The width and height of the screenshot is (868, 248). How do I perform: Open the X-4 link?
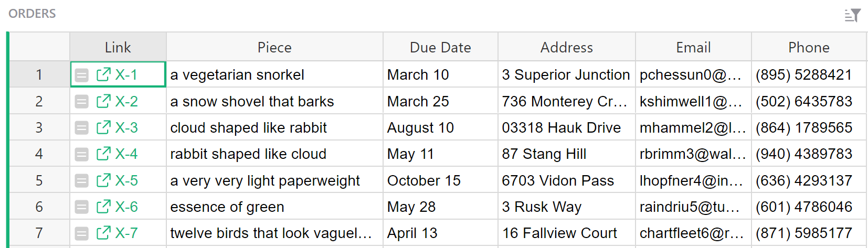[126, 154]
